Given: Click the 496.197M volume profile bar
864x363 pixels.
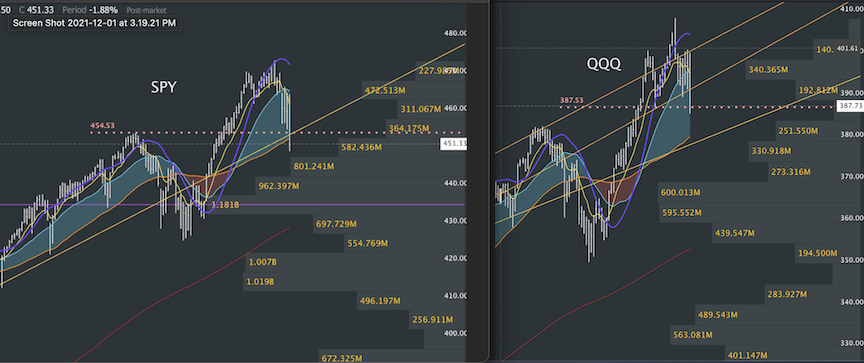Looking at the screenshot, I should (x=412, y=301).
